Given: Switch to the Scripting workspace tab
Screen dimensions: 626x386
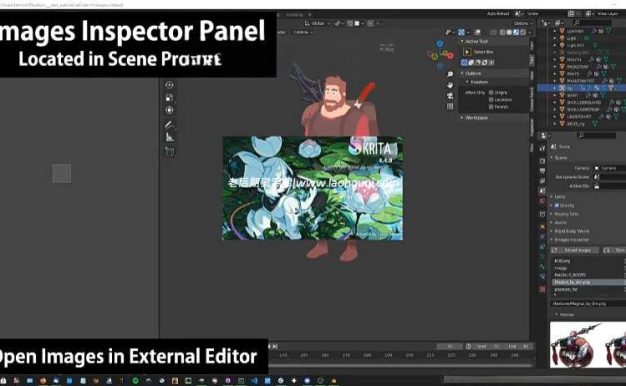Looking at the screenshot, I should (295, 15).
